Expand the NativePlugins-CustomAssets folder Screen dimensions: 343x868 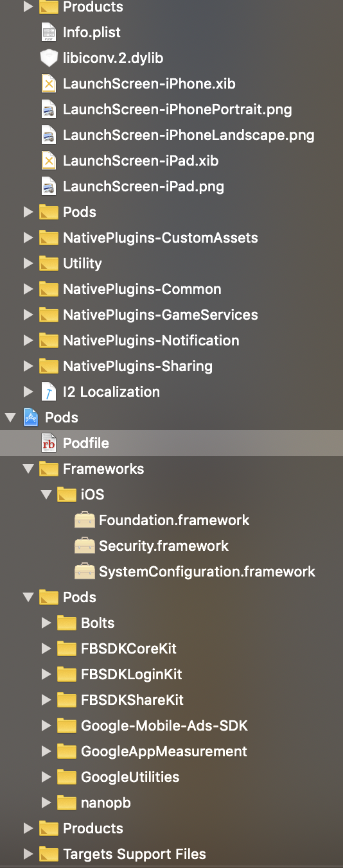(x=28, y=238)
